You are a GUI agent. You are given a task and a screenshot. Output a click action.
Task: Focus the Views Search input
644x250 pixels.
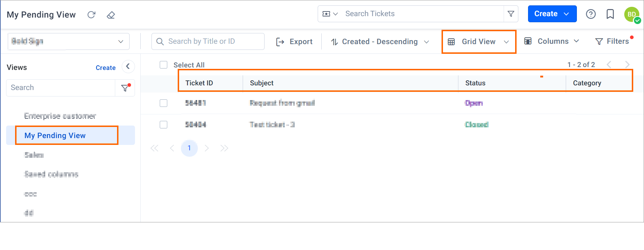coord(61,88)
